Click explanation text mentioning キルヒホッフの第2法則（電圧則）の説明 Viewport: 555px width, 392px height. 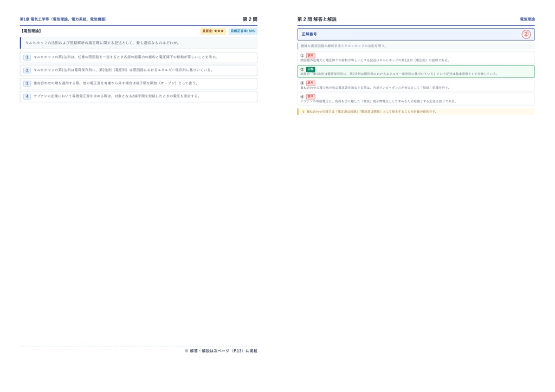(375, 60)
